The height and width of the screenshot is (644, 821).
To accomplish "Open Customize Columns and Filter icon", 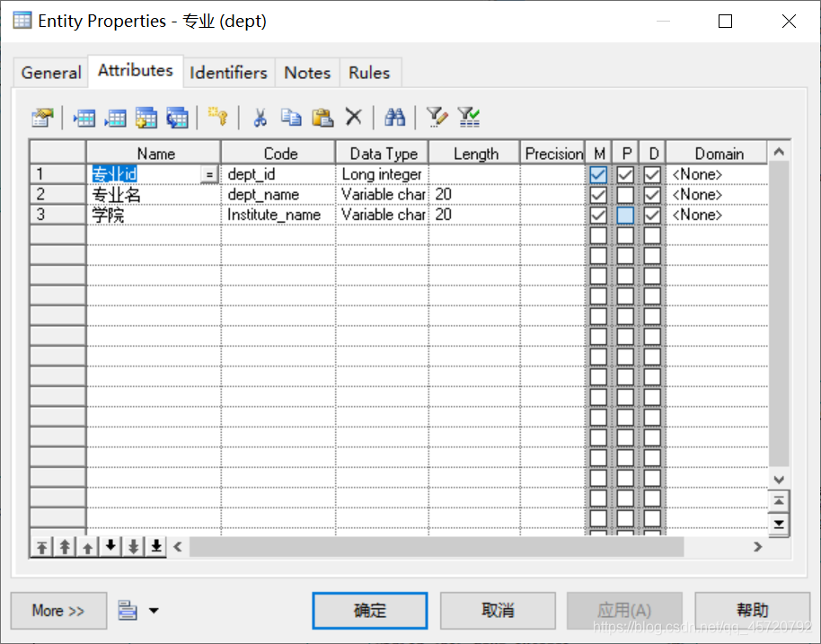I will click(437, 117).
